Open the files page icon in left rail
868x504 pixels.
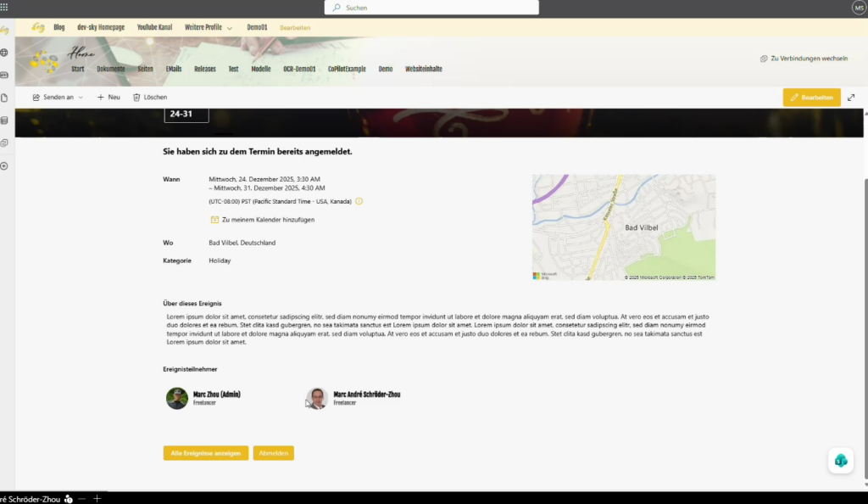tap(4, 98)
